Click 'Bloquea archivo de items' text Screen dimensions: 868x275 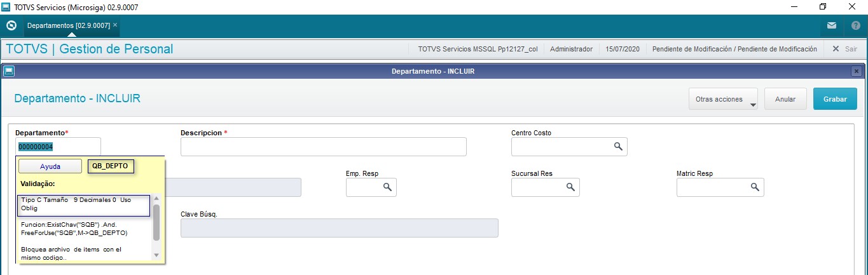71,253
